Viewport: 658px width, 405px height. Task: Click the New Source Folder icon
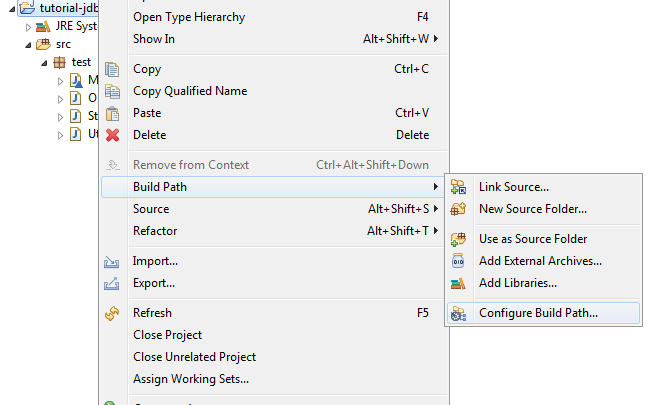(x=459, y=209)
